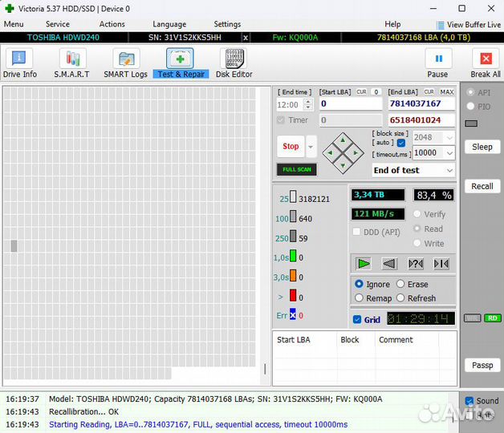Click the orange 3,0s block color swatch
This screenshot has height=433, width=504.
coord(293,276)
